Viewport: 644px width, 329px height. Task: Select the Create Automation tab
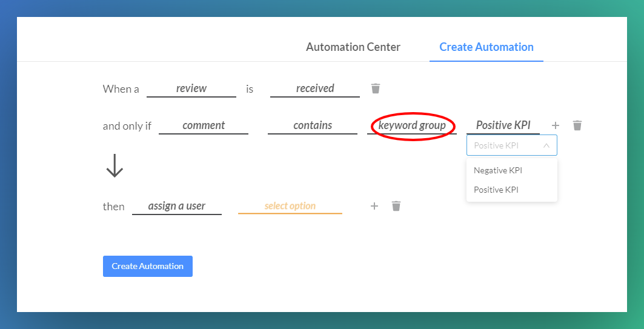click(486, 47)
